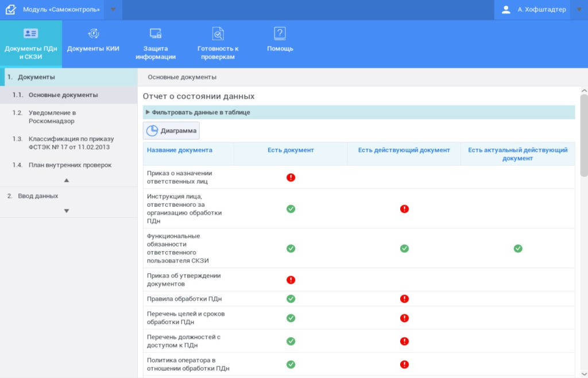Select Уведомление в Роскомнадзор menu item
Screen dimensions: 588x378
click(x=52, y=117)
